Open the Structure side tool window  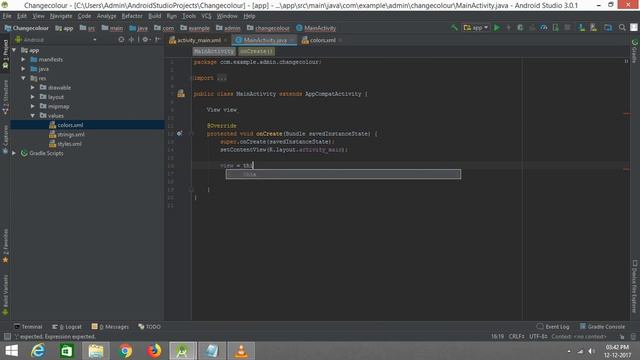point(5,97)
